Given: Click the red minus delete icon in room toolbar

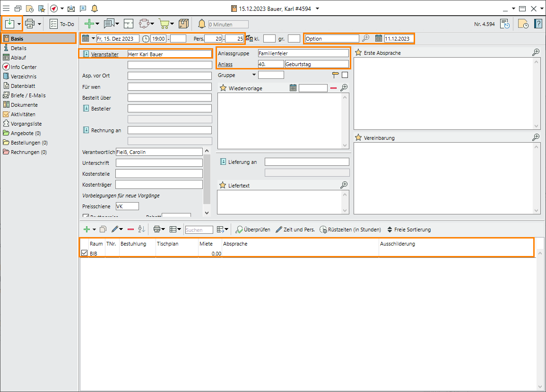Looking at the screenshot, I should pyautogui.click(x=130, y=230).
